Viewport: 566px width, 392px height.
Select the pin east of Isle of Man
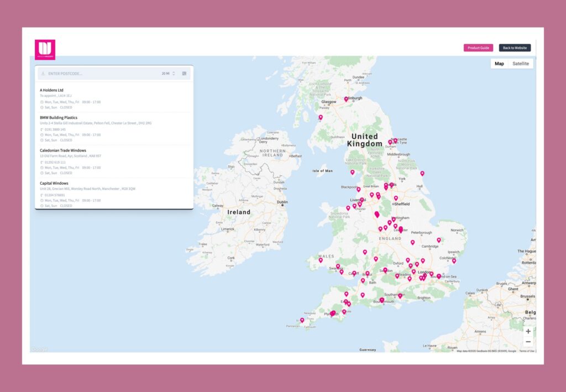point(353,173)
